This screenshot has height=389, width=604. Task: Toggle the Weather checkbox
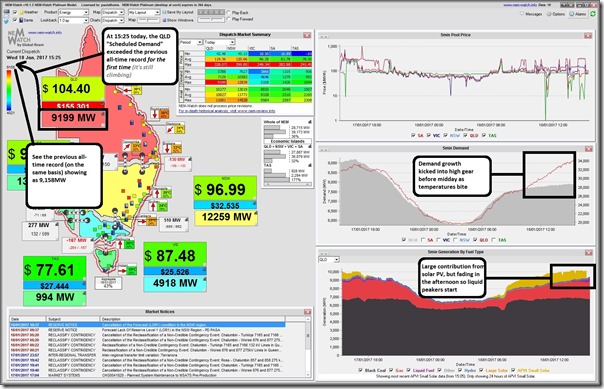[x=15, y=12]
